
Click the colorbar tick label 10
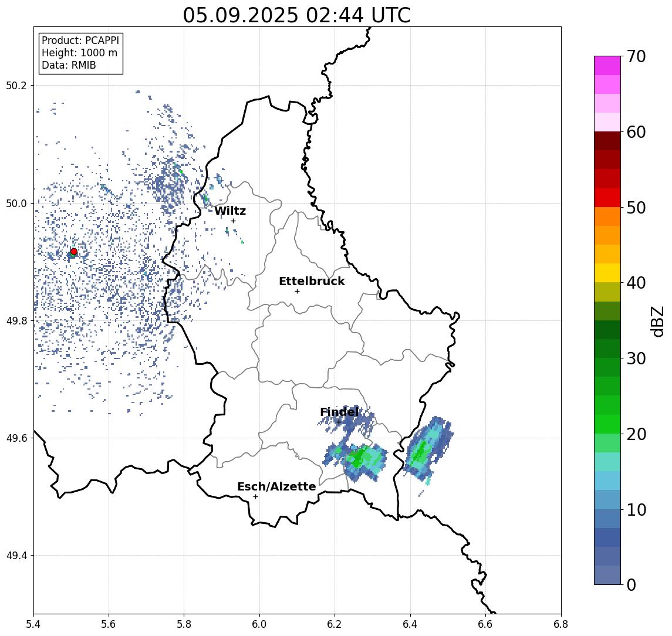click(x=636, y=510)
